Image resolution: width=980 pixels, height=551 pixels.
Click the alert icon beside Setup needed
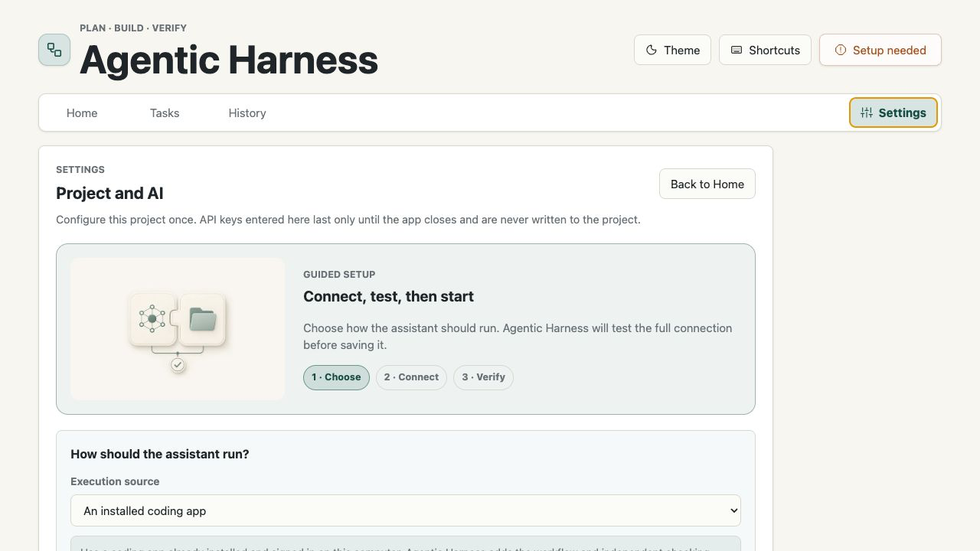(841, 50)
